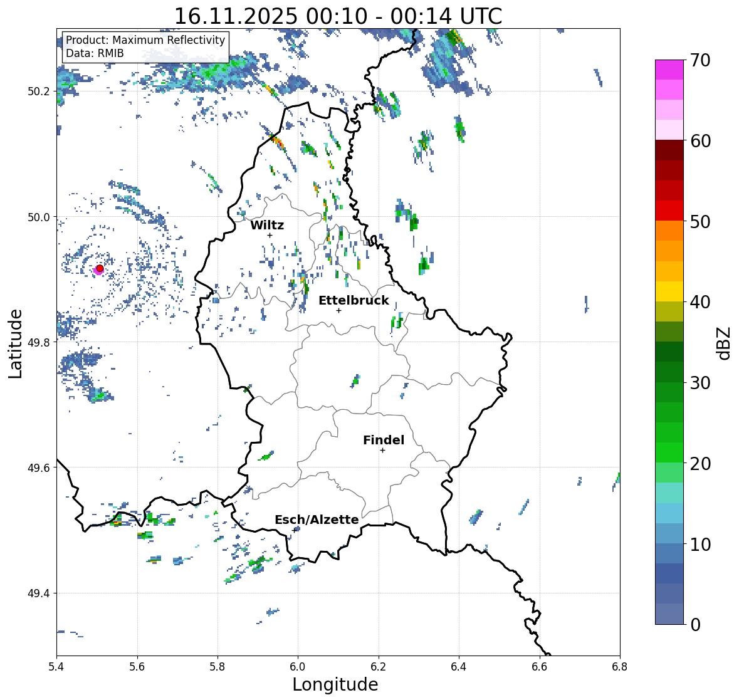This screenshot has height=700, width=739.
Task: Pick the bright red band just above 50 dBZ
Action: pos(669,211)
